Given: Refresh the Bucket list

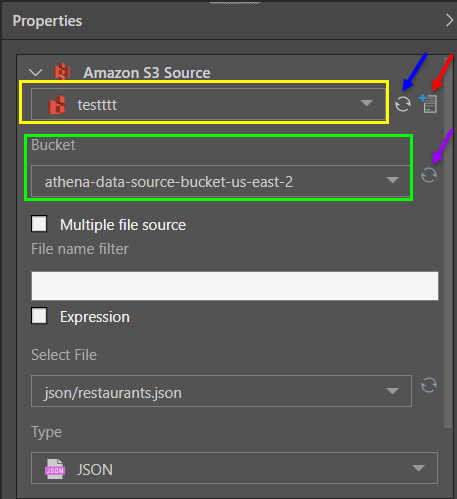Looking at the screenshot, I should click(429, 175).
